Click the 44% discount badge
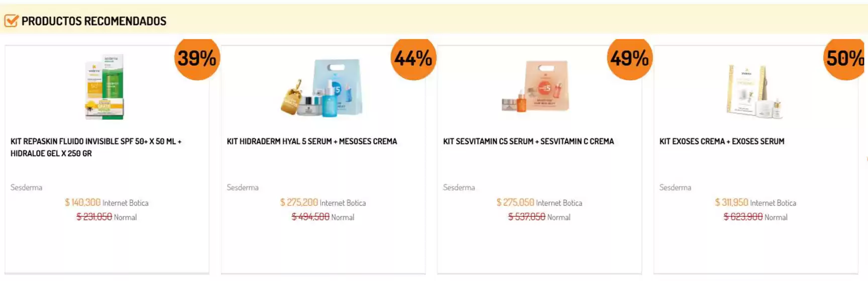Screen dimensions: 868x281 (x=413, y=58)
